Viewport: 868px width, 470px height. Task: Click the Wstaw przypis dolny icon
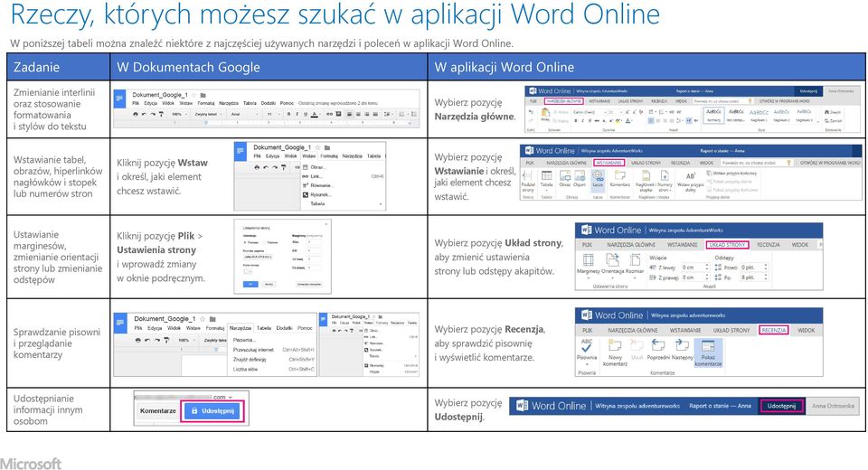coord(690,176)
